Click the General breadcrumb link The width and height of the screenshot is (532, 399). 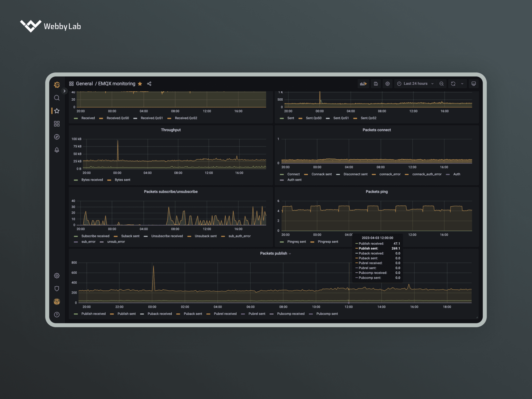pos(84,84)
